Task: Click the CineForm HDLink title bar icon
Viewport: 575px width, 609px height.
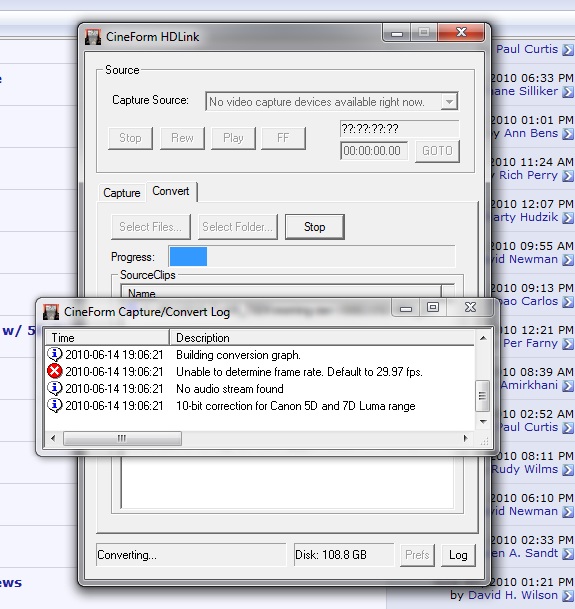Action: pos(93,37)
